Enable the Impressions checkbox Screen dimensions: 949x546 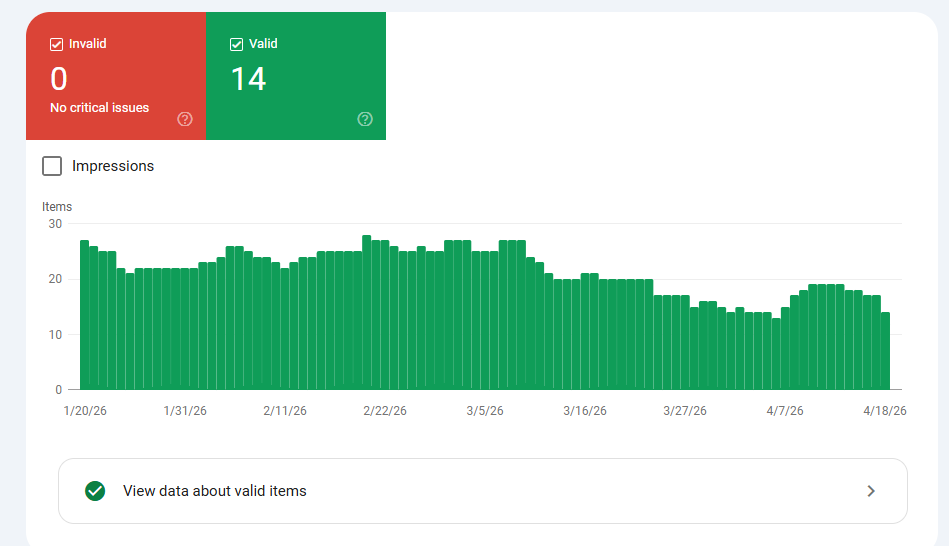(52, 166)
